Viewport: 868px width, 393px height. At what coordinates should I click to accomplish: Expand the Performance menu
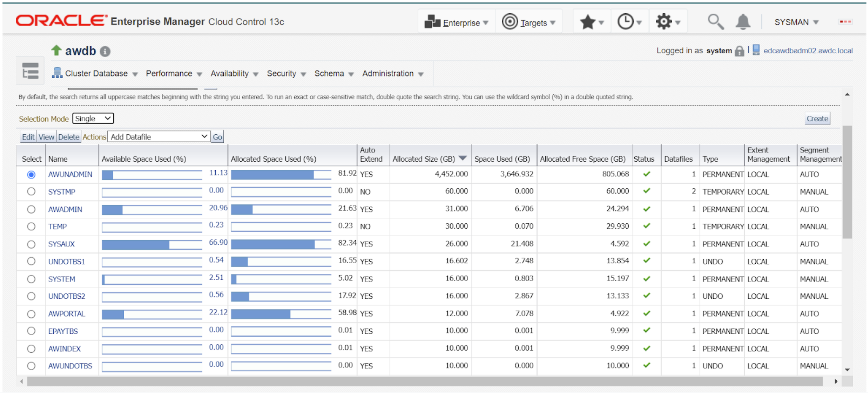pos(174,74)
